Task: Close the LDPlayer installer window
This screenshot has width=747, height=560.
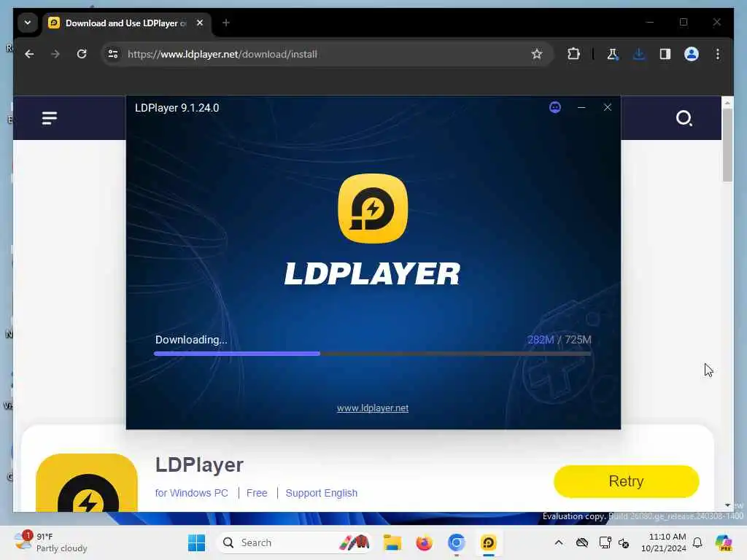Action: tap(608, 108)
